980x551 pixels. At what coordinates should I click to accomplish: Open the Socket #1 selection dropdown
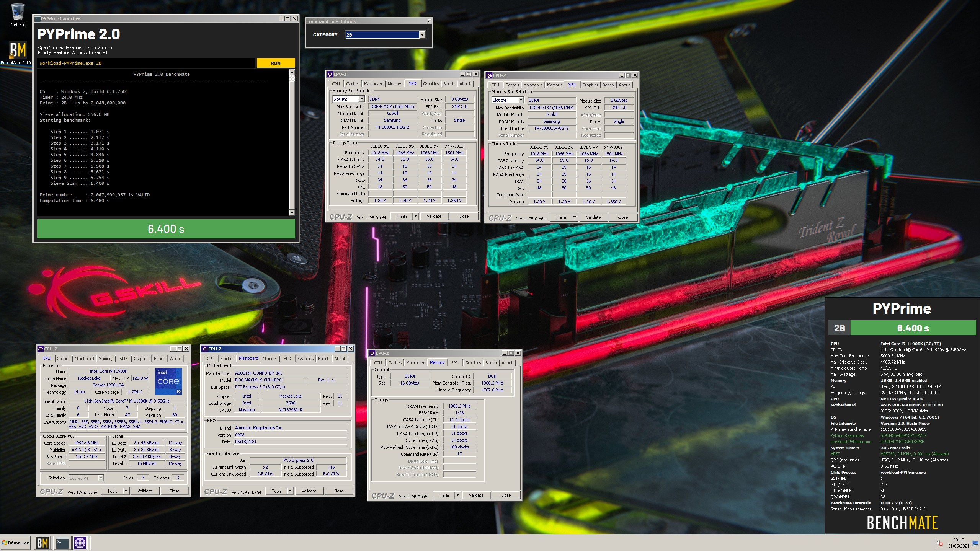point(101,478)
